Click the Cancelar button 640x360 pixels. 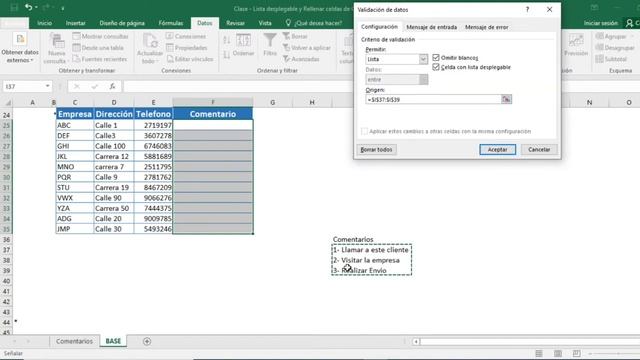click(x=539, y=149)
